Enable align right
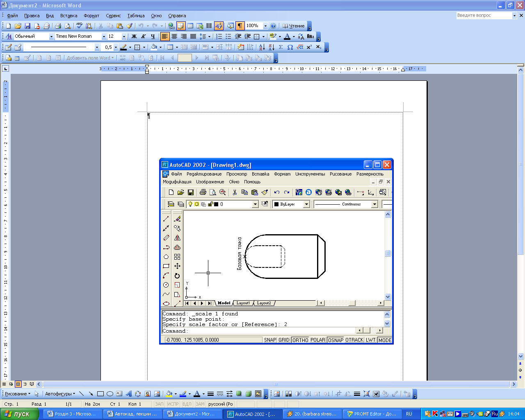 coord(184,37)
